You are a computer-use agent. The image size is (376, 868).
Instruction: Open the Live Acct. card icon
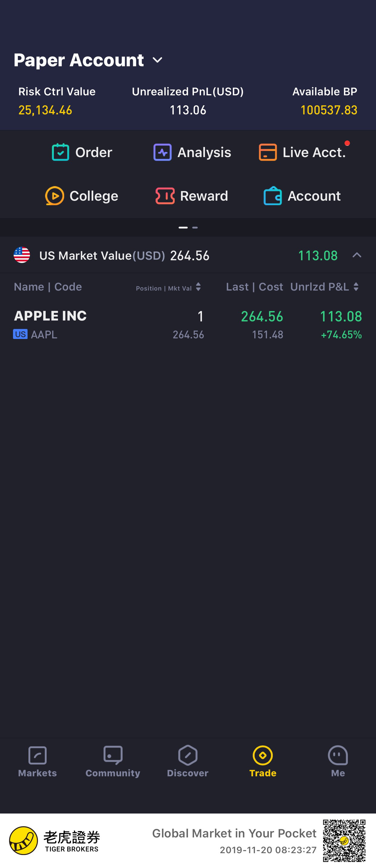[268, 152]
